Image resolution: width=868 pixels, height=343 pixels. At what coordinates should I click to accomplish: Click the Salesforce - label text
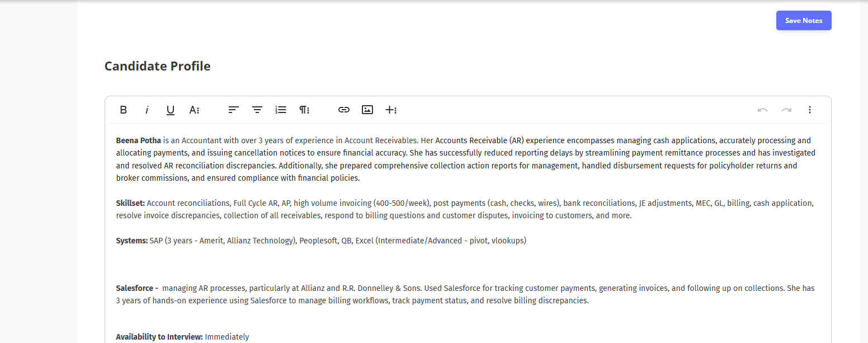[x=137, y=288]
